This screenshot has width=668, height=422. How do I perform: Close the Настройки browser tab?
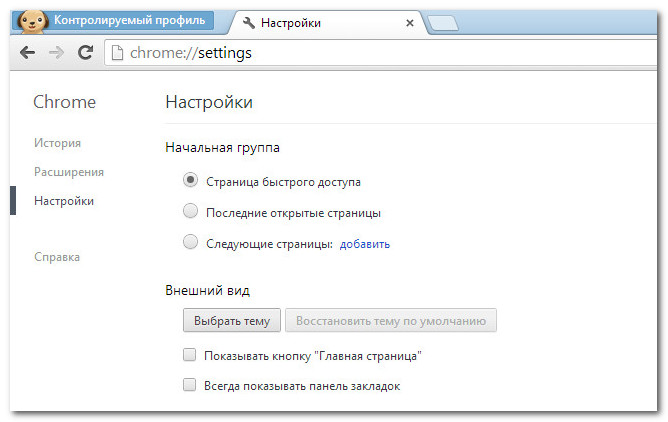(x=410, y=21)
